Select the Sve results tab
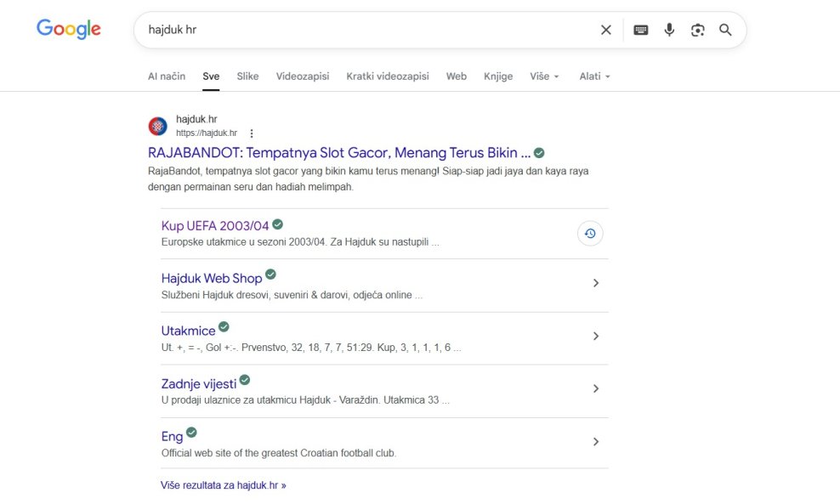Screen dimensions: 840x504 (211, 76)
